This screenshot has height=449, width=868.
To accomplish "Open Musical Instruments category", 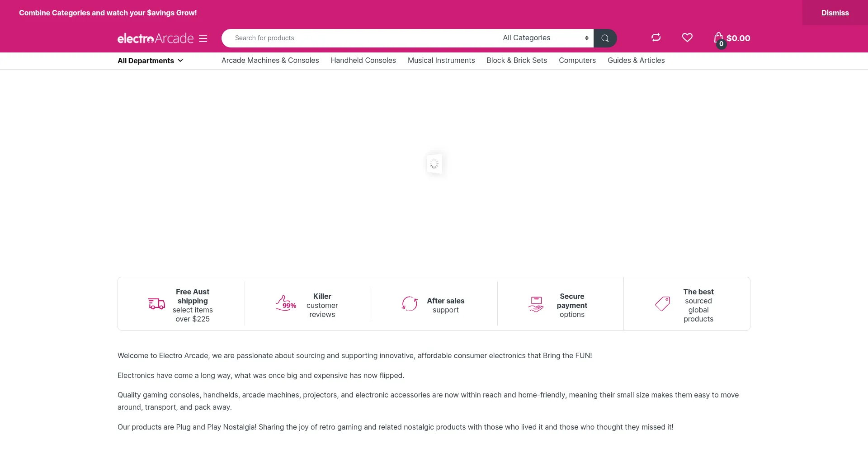I will pyautogui.click(x=441, y=61).
